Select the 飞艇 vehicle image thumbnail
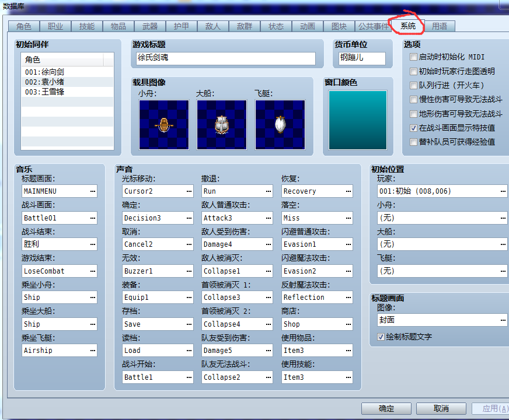Screen dimensions: 509x420 [x=280, y=125]
